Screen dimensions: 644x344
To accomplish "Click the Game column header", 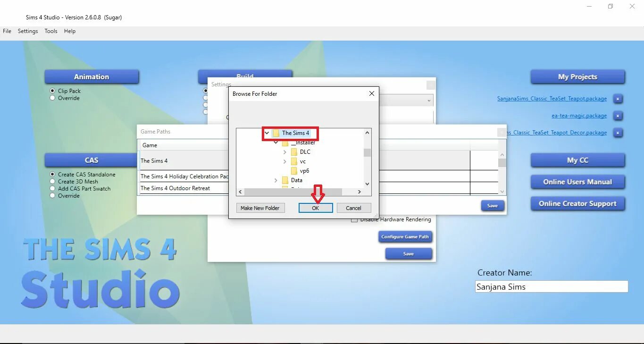I will (150, 145).
